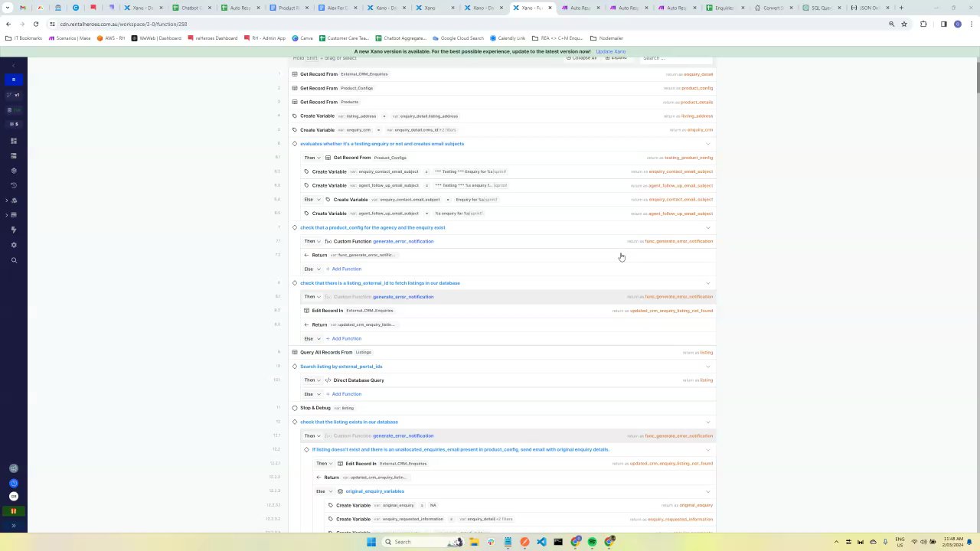Click the Update Xano link
Image resolution: width=980 pixels, height=551 pixels.
click(x=610, y=51)
